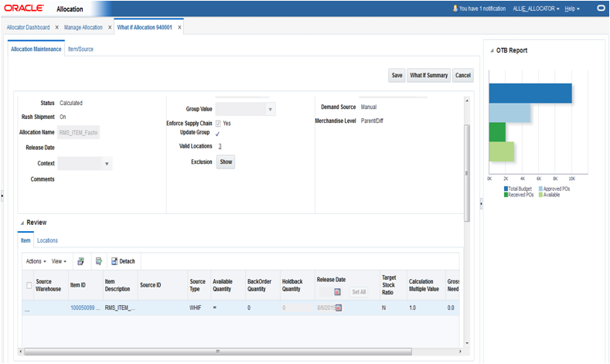Viewport: 610px width, 364px height.
Task: Click the Available bar in OTB chart
Action: point(502,151)
